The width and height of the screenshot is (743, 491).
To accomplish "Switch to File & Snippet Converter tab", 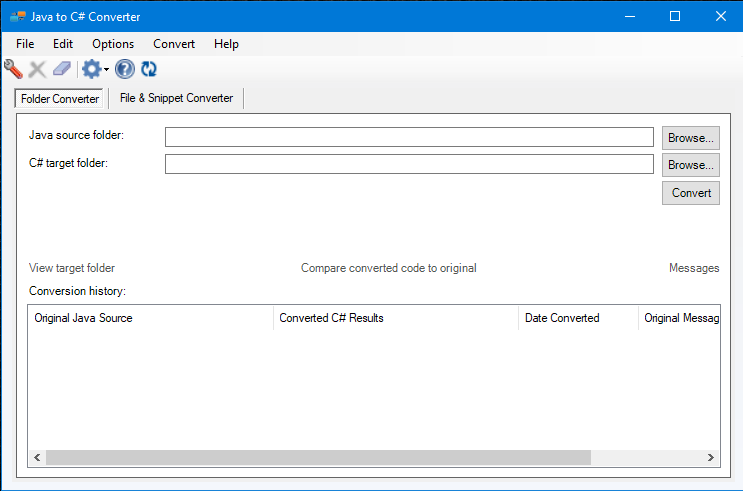I will pos(176,98).
